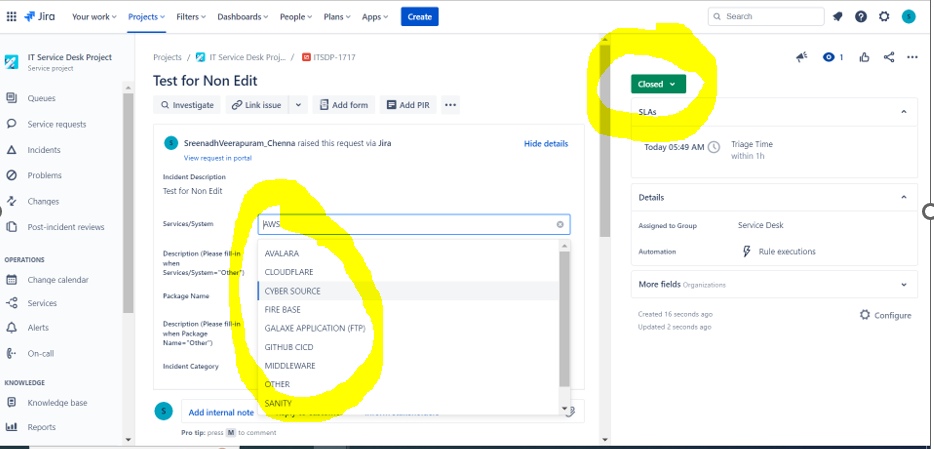Select AVALARA from the dropdown list
The image size is (934, 449).
point(408,254)
